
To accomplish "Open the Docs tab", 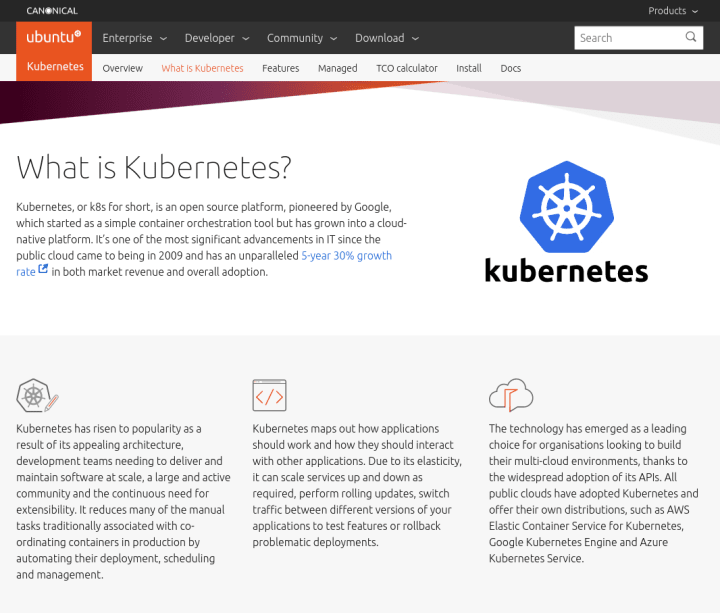I will (x=511, y=68).
